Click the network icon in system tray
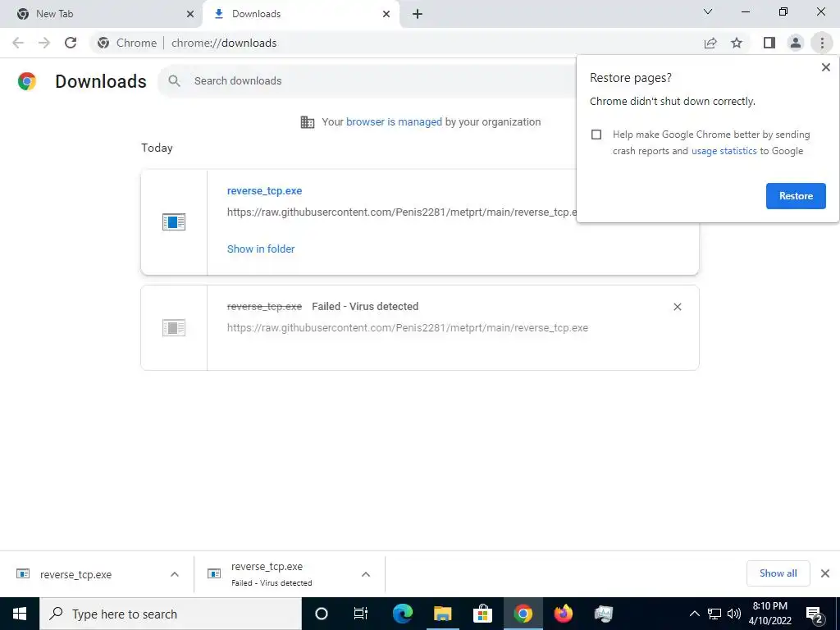 714,614
